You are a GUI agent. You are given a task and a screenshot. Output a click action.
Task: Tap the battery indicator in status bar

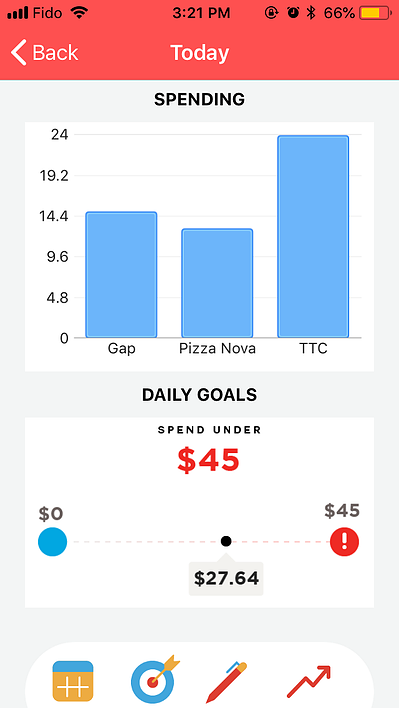tap(375, 13)
